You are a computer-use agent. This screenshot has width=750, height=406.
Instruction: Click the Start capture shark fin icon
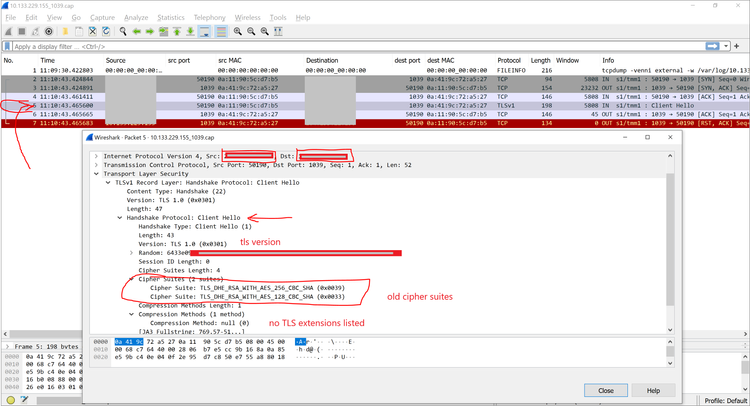pos(7,31)
